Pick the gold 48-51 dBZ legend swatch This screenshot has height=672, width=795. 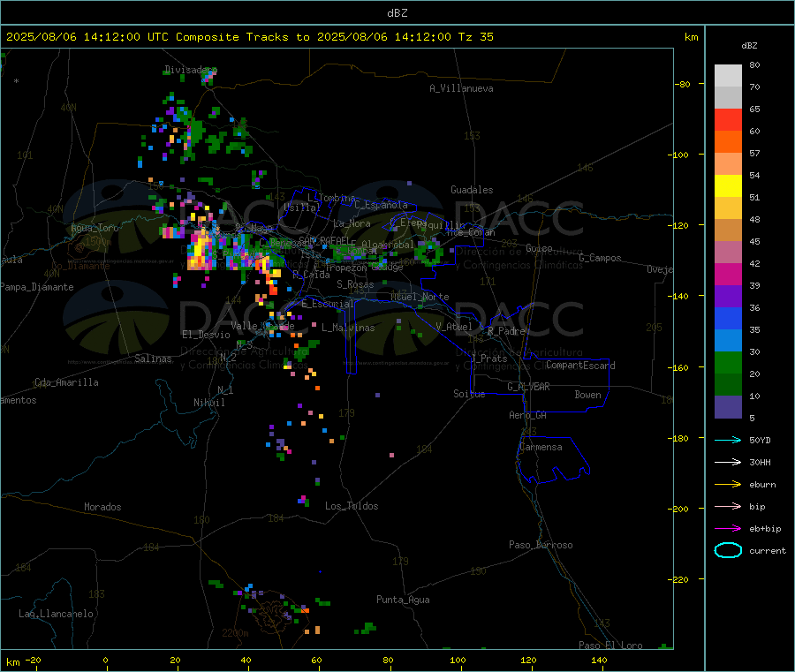click(728, 208)
